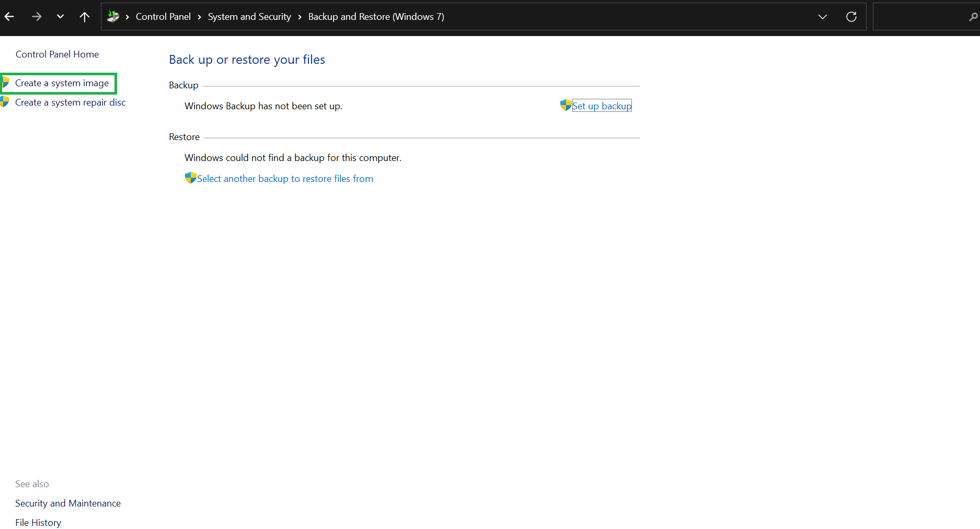Click the shield icon beside Set up backup
The height and width of the screenshot is (529, 980).
(x=566, y=105)
